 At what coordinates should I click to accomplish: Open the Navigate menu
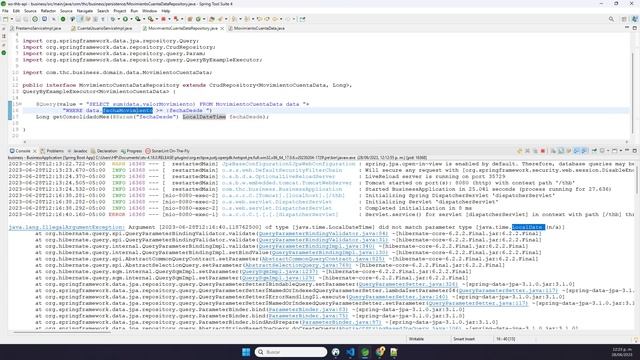point(84,11)
